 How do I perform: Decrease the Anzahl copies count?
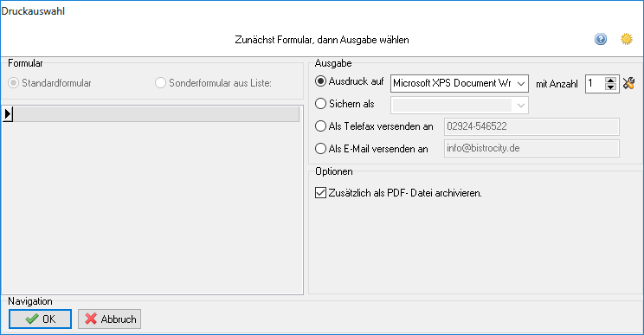click(611, 87)
